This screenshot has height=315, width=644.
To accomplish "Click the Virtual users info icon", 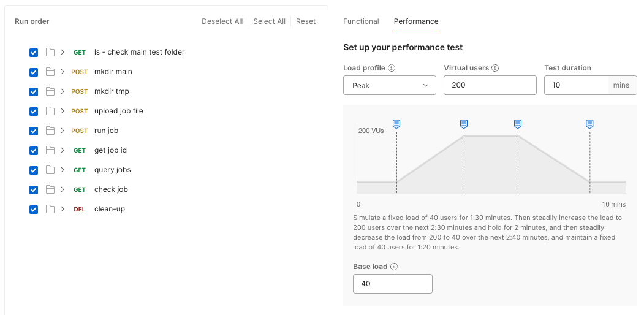I will tap(495, 68).
